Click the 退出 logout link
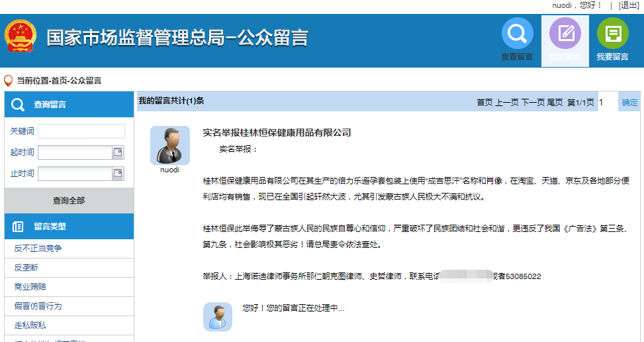This screenshot has height=342, width=644. 629,5
